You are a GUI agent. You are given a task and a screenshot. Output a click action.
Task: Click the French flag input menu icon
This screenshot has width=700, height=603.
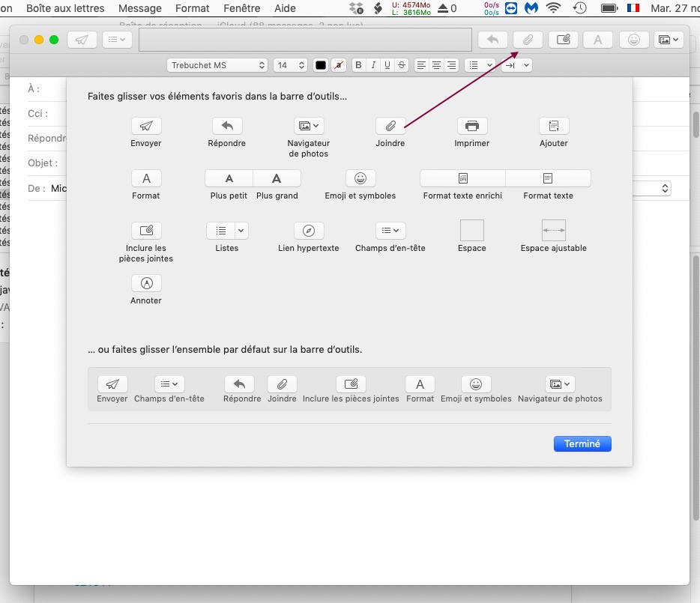(633, 7)
